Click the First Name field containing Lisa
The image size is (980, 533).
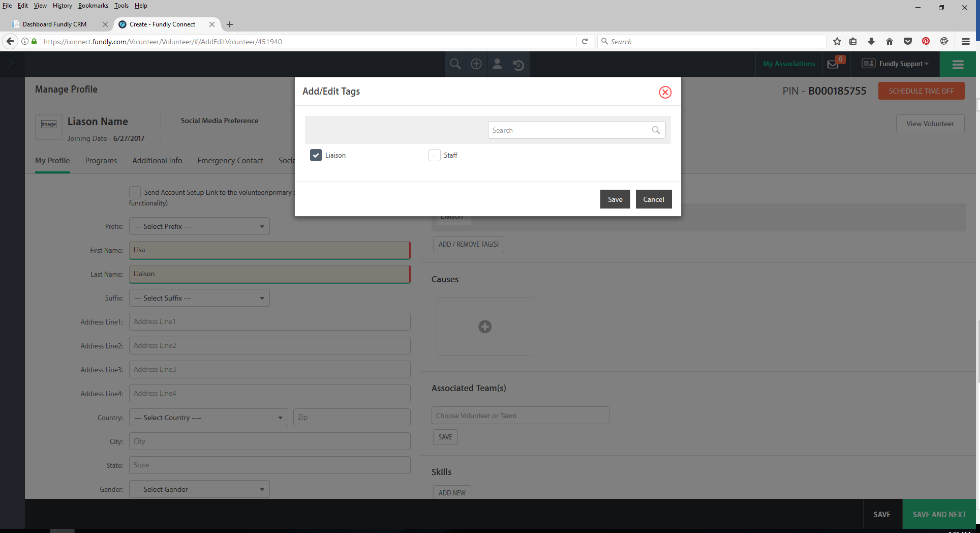tap(269, 250)
